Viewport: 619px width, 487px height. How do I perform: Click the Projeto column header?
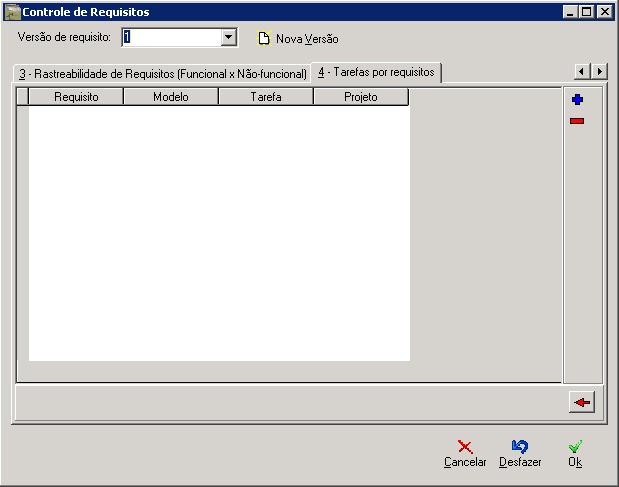[x=361, y=97]
